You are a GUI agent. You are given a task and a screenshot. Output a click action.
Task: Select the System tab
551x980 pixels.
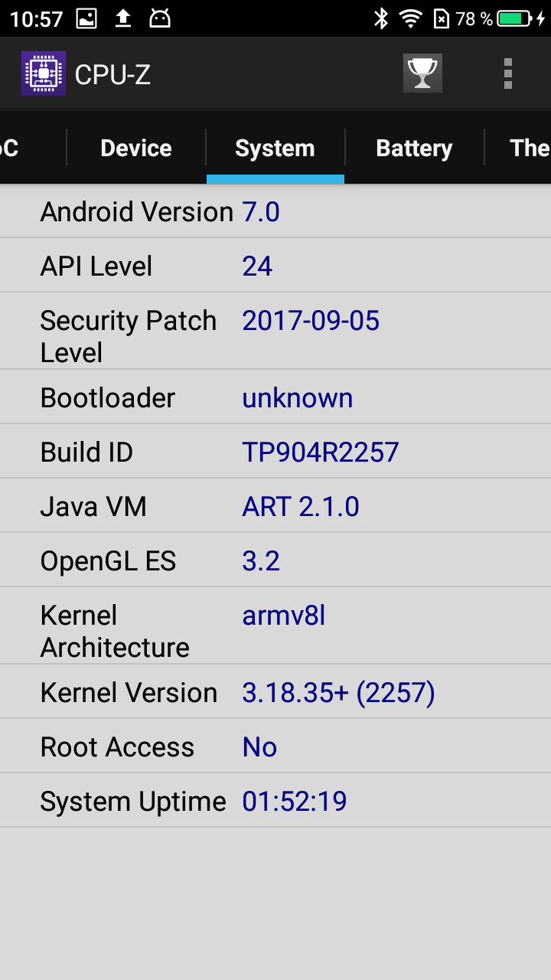[x=275, y=148]
